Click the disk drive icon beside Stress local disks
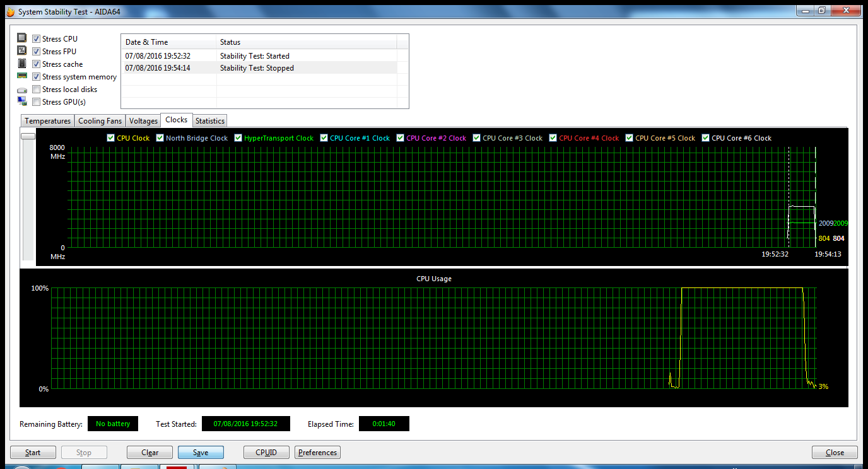This screenshot has height=469, width=868. click(22, 90)
